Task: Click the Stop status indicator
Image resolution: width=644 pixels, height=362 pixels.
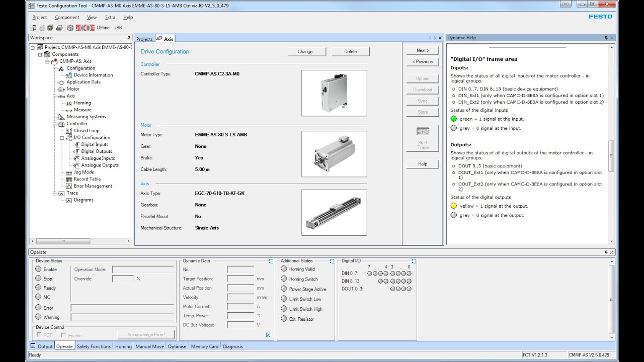Action: [x=38, y=279]
